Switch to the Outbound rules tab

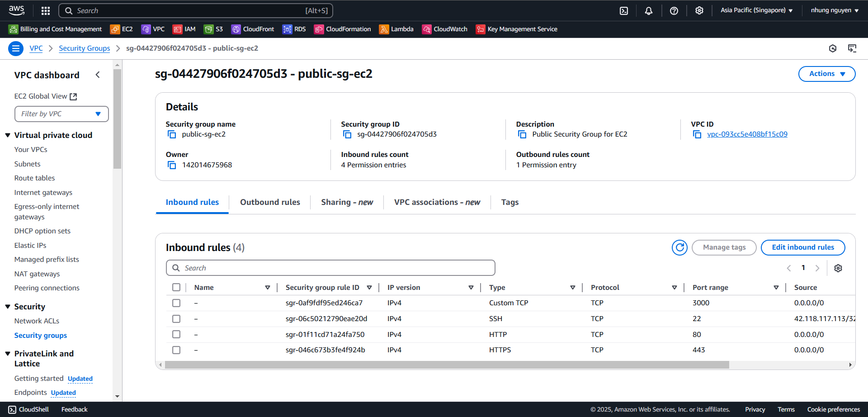(270, 202)
